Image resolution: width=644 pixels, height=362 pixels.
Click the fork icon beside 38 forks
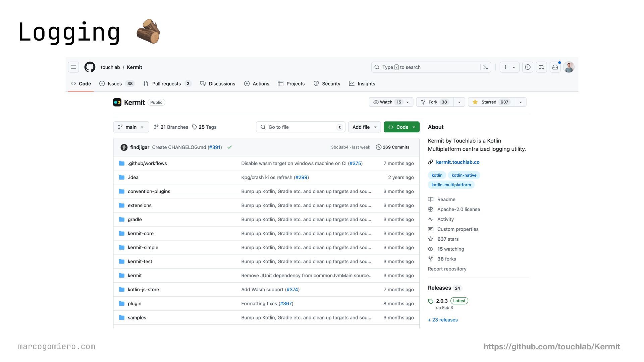click(431, 259)
